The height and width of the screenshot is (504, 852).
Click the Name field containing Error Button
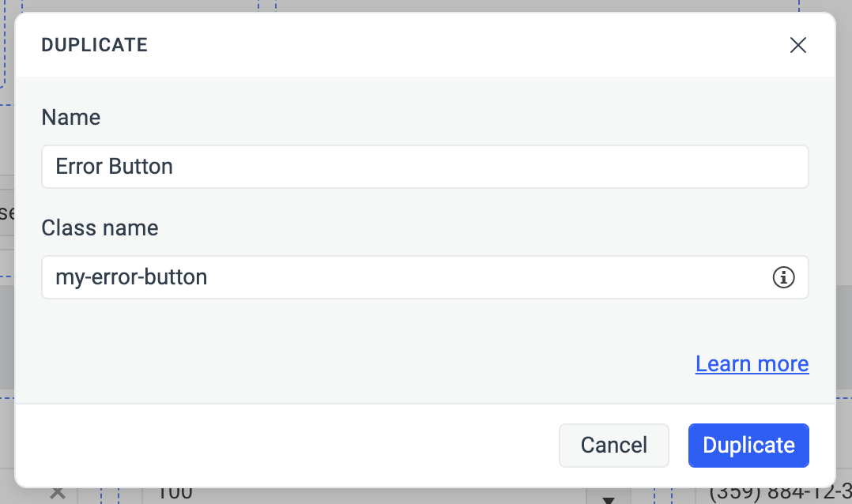[425, 167]
